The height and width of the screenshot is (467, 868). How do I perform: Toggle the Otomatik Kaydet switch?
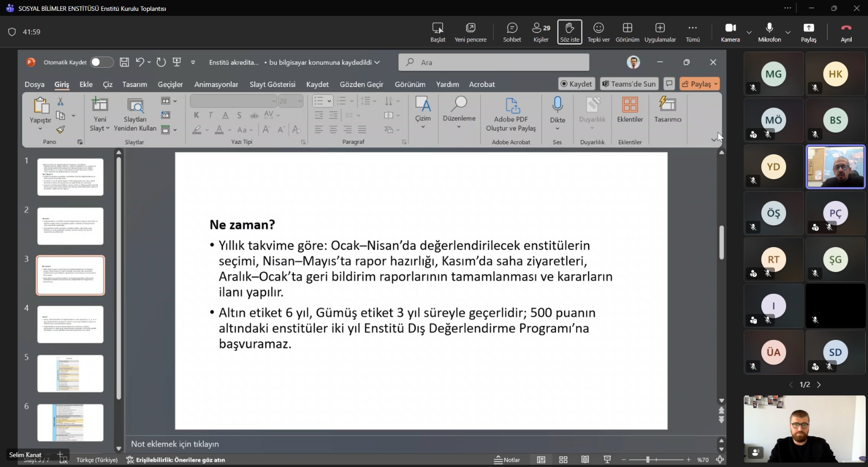[101, 62]
